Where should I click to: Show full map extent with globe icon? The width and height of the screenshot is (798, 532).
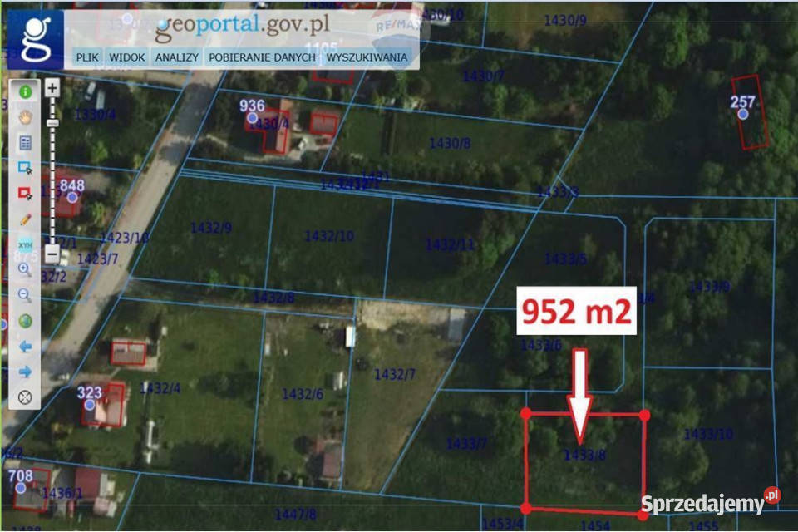click(x=25, y=321)
